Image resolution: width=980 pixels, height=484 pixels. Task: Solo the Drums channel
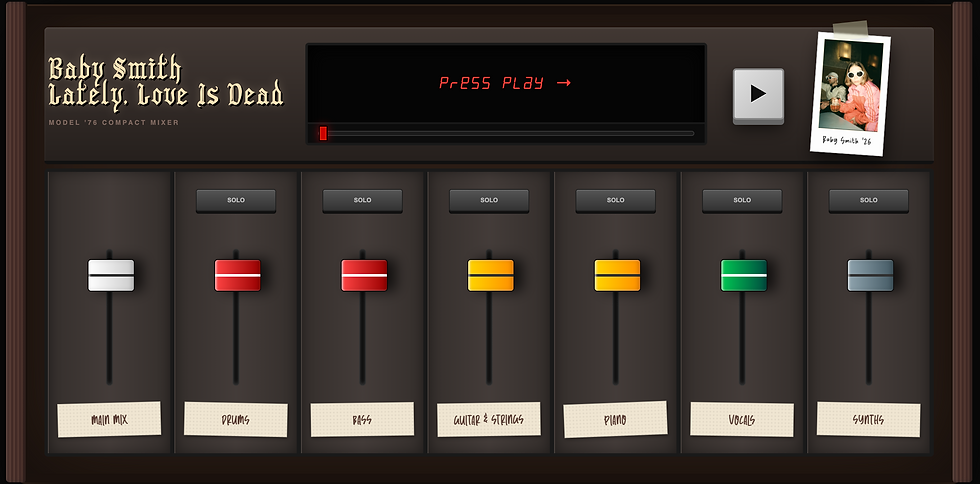point(236,201)
